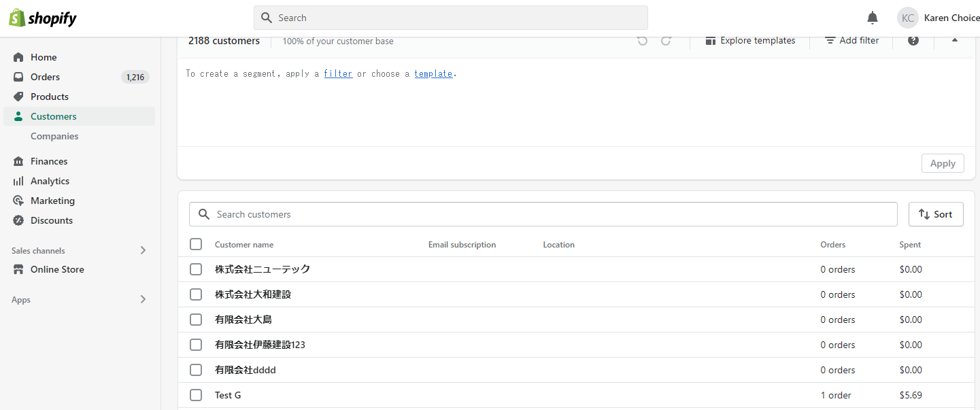Click the redo arrow icon
The width and height of the screenshot is (980, 410).
click(666, 41)
